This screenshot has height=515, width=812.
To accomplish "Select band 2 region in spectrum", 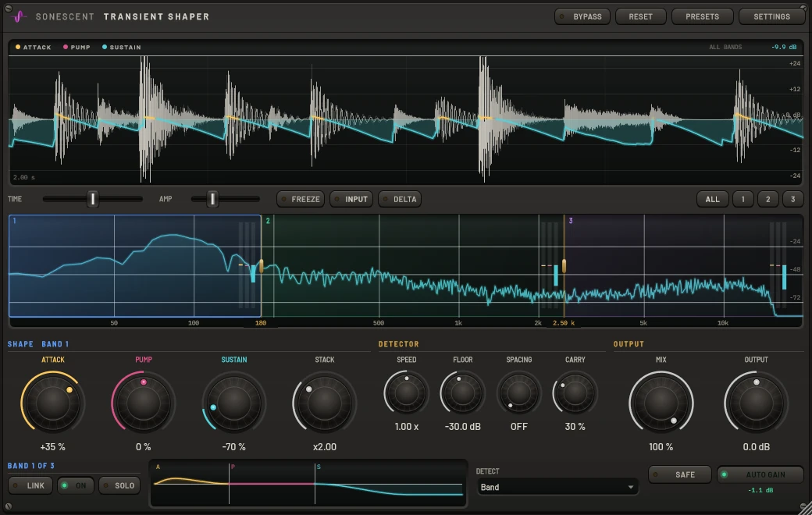I will pos(413,265).
